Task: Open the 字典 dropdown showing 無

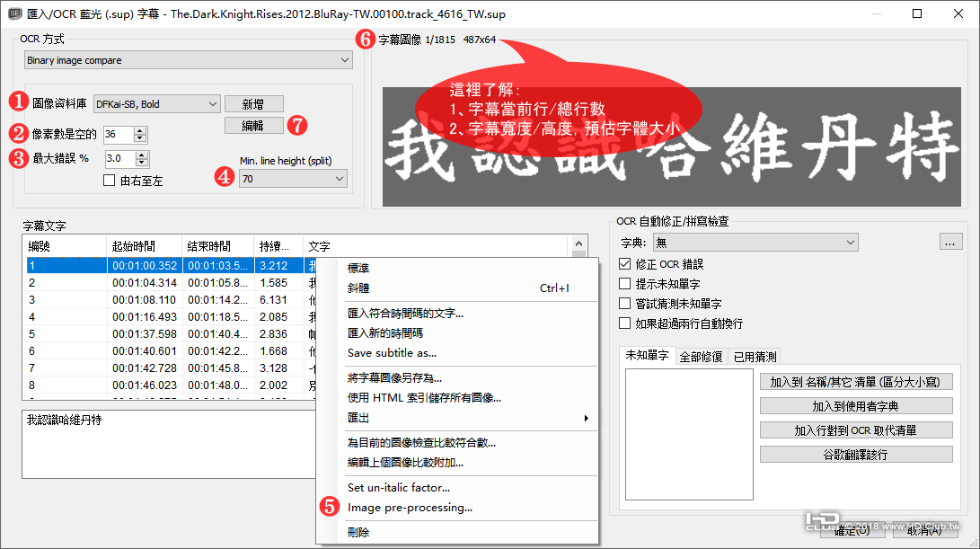Action: 755,242
